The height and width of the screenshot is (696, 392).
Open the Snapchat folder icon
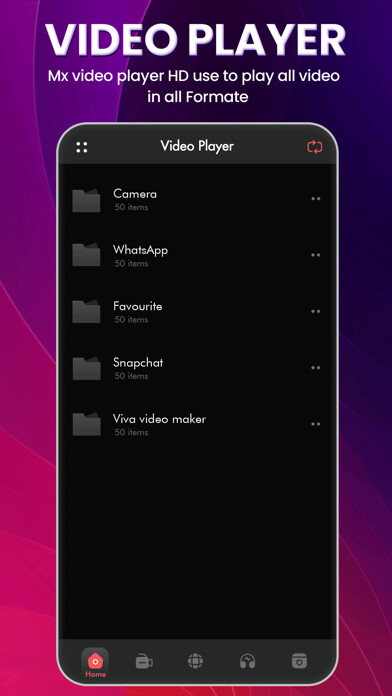pyautogui.click(x=86, y=368)
